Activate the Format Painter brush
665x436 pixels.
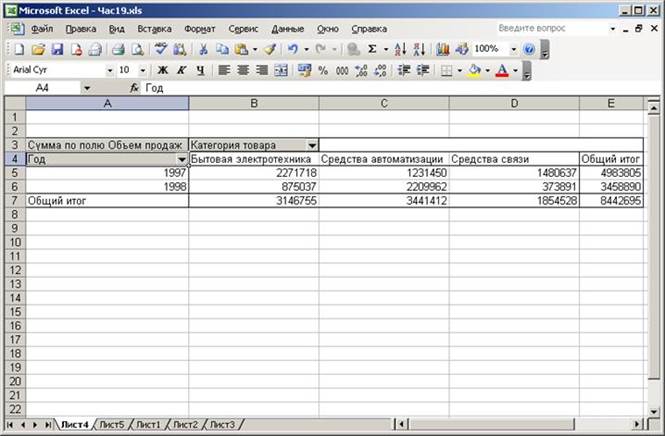tap(270, 49)
